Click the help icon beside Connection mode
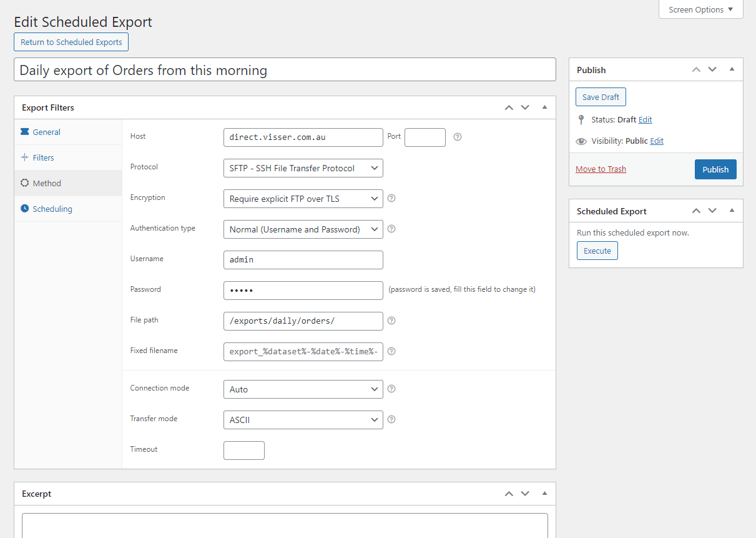756x538 pixels. (x=392, y=389)
